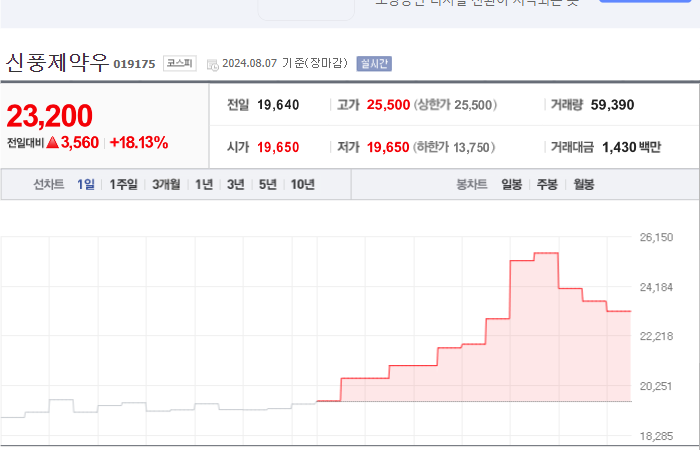Click the 전일 value 19,640

(x=278, y=105)
